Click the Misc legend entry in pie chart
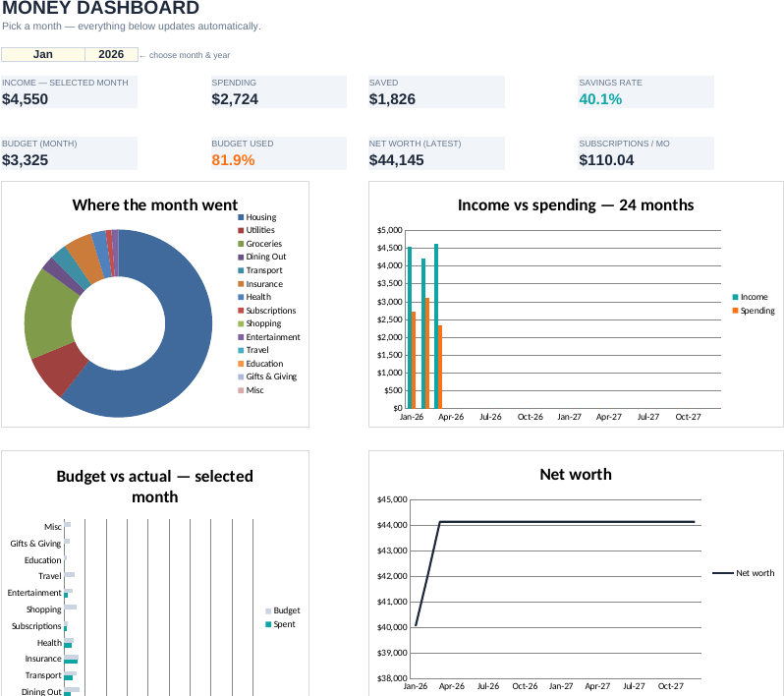The width and height of the screenshot is (784, 696). point(251,390)
